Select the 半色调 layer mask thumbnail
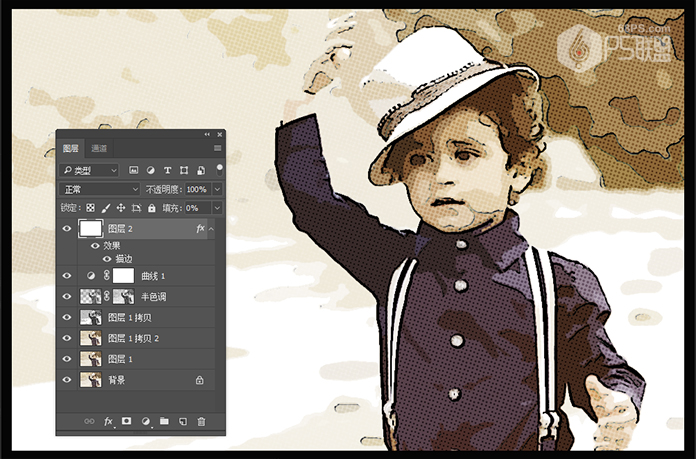This screenshot has height=459, width=696. (x=123, y=296)
